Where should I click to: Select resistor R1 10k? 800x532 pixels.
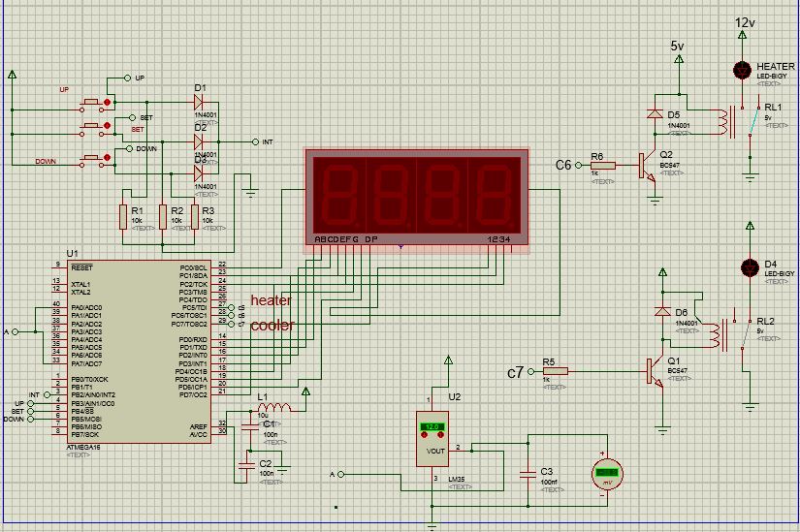pos(124,215)
